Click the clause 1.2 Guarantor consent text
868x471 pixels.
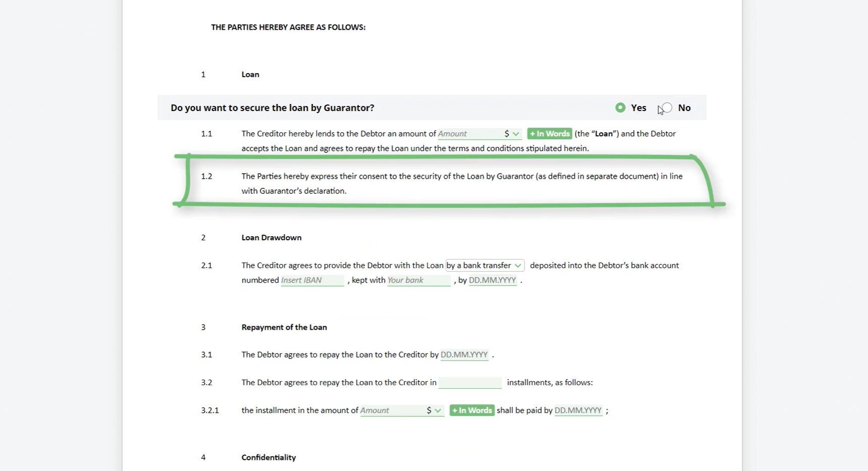pos(462,184)
